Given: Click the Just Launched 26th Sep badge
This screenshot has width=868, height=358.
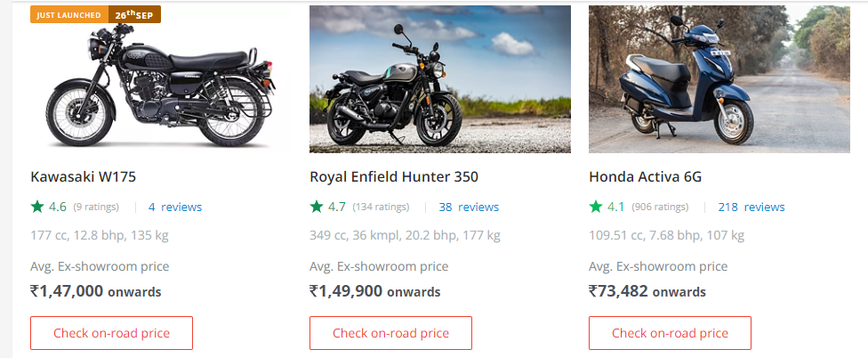Looking at the screenshot, I should (95, 15).
